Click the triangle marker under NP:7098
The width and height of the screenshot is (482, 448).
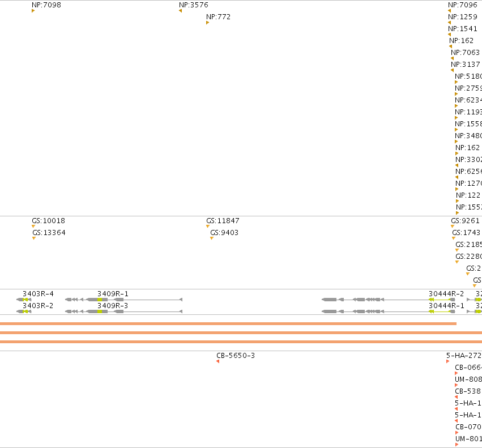pyautogui.click(x=33, y=11)
